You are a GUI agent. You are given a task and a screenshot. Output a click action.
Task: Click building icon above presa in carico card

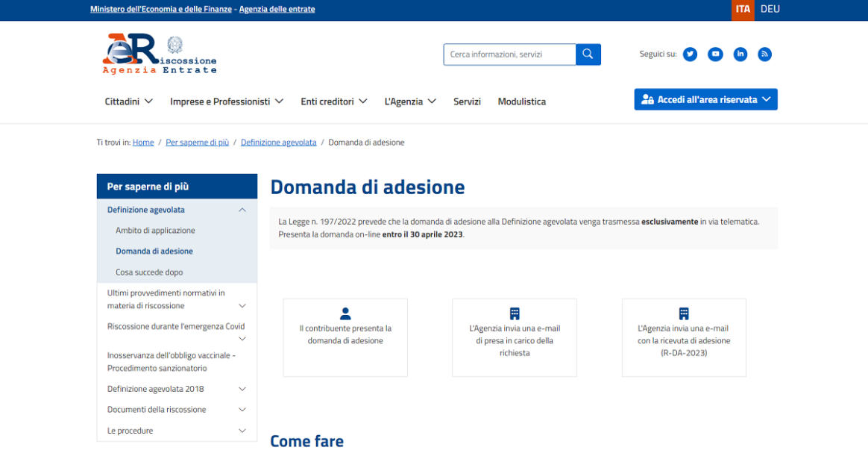(515, 313)
